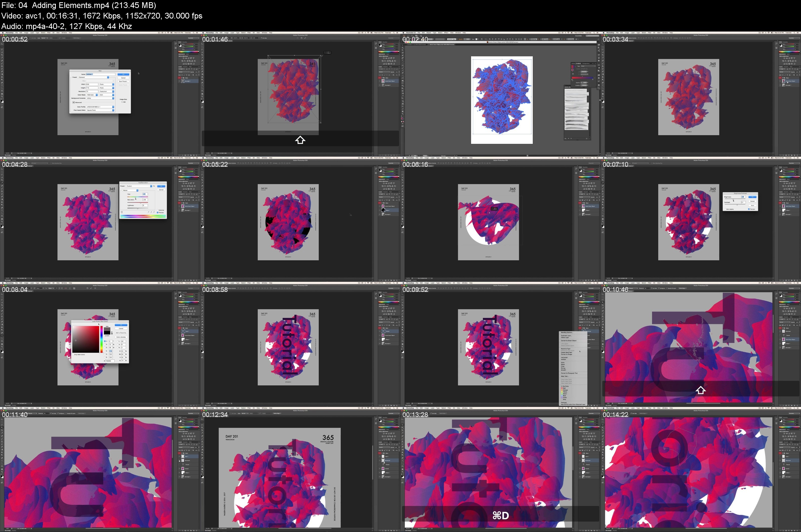
Task: Check Only Web Colors in 00:08:04 Color Picker
Action: (x=73, y=355)
